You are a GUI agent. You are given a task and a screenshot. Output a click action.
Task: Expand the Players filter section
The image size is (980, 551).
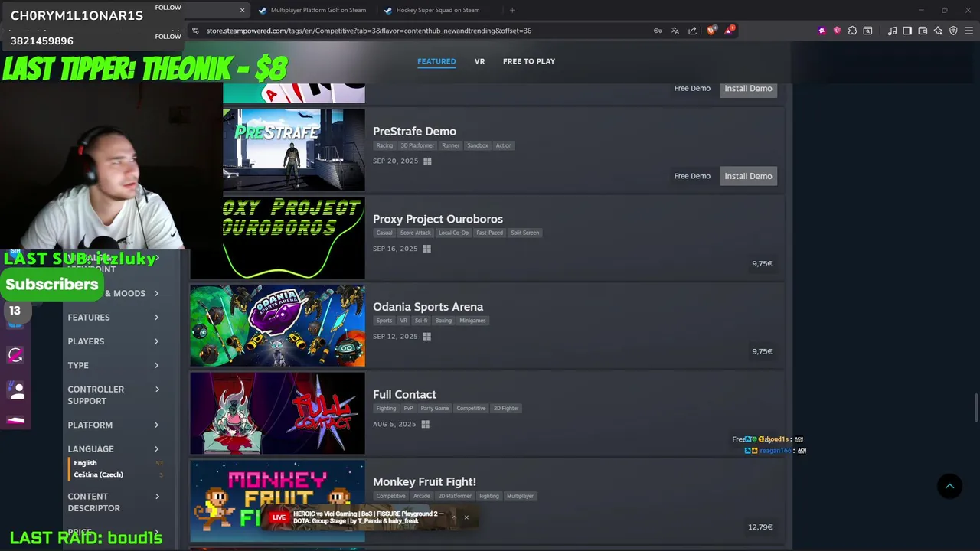click(x=113, y=341)
